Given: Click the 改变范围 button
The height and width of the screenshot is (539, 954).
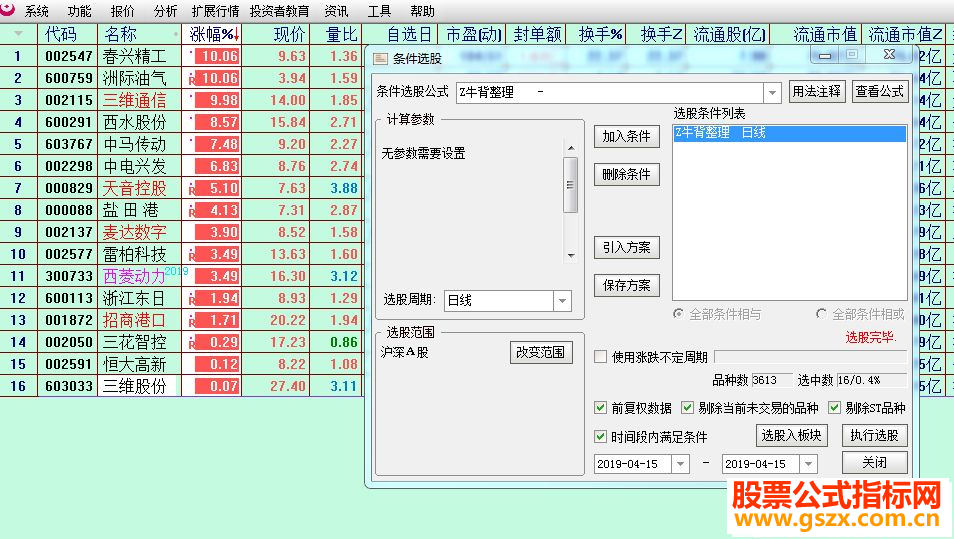Looking at the screenshot, I should [x=541, y=352].
